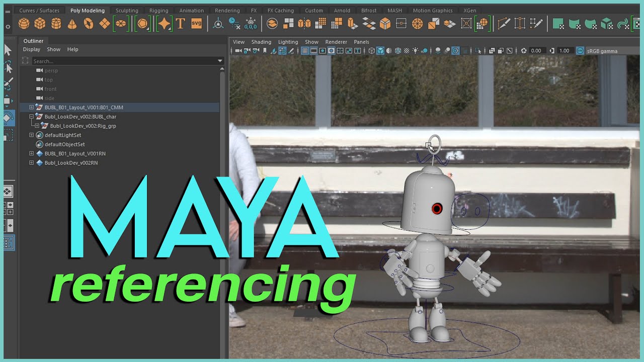This screenshot has width=644, height=362.
Task: Create a polygon torus from the shelf
Action: click(88, 24)
